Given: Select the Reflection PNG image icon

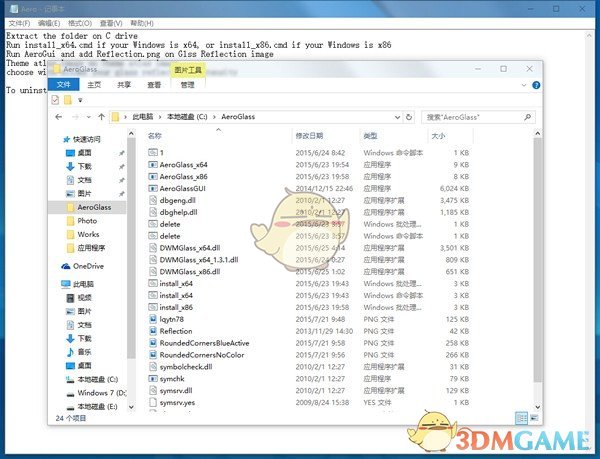Looking at the screenshot, I should 153,331.
